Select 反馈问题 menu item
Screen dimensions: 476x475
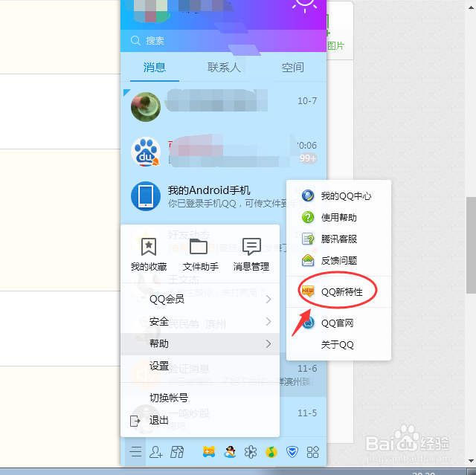pyautogui.click(x=338, y=261)
